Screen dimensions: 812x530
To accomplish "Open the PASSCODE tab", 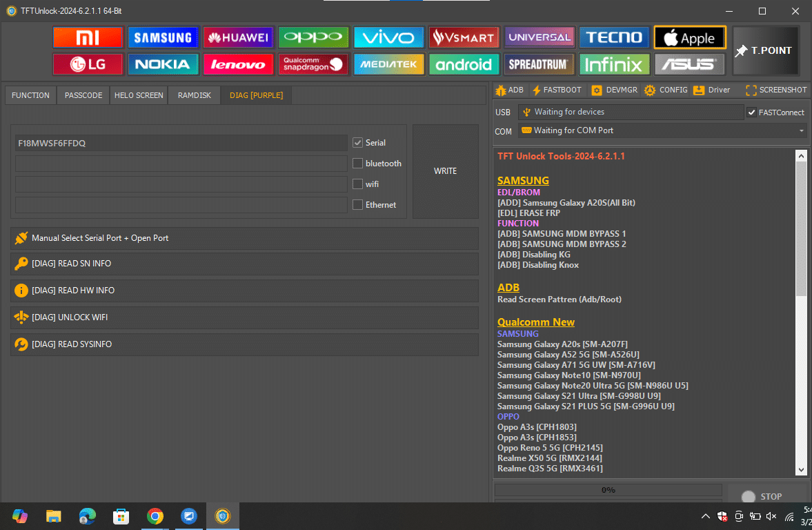I will click(83, 95).
